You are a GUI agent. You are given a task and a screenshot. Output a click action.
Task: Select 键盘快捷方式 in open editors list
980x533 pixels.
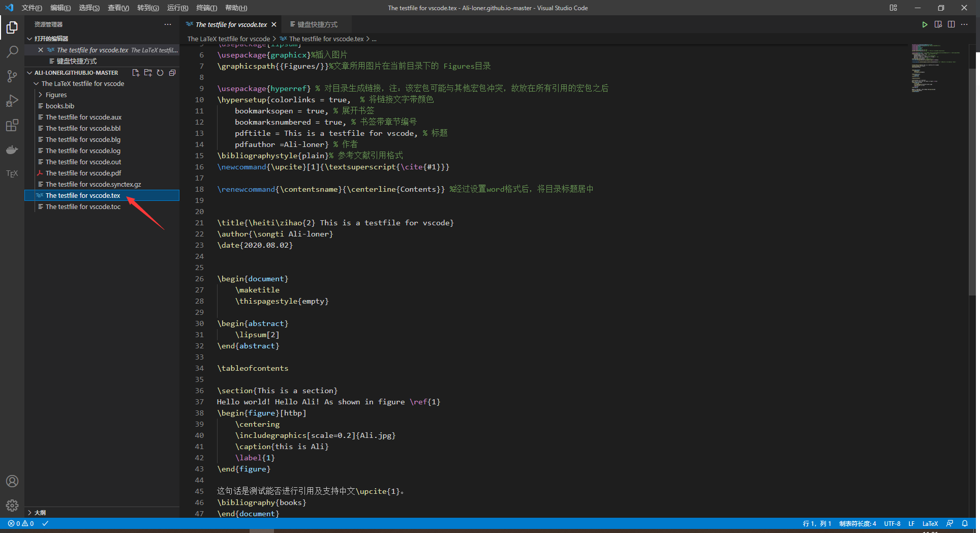(102, 61)
